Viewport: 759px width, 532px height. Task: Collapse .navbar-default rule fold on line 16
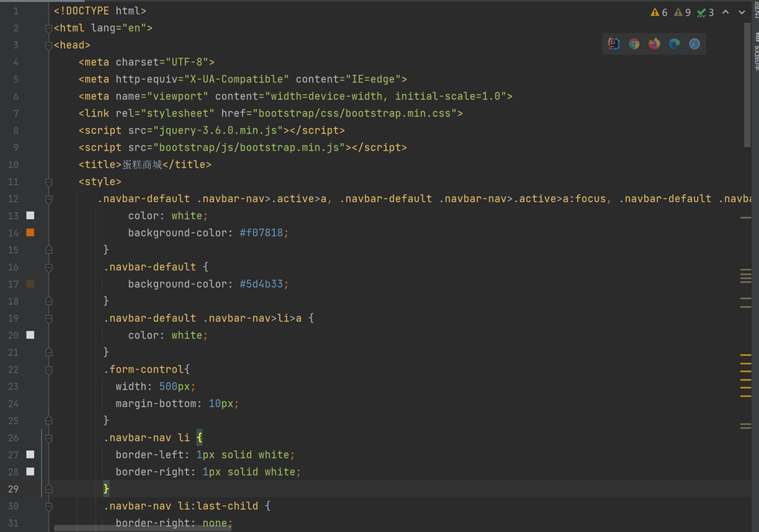(48, 267)
